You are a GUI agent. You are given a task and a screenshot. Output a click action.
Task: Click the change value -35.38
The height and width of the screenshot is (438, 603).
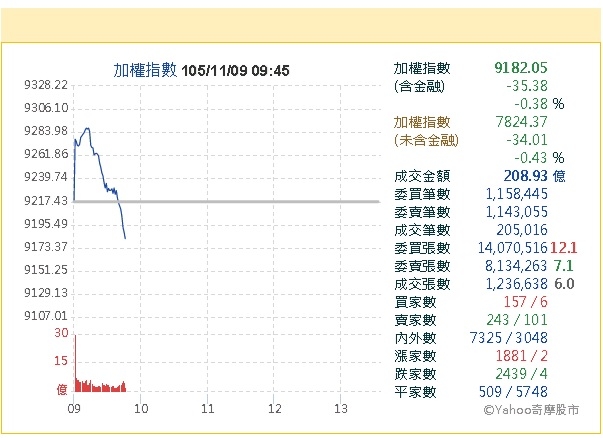[527, 86]
